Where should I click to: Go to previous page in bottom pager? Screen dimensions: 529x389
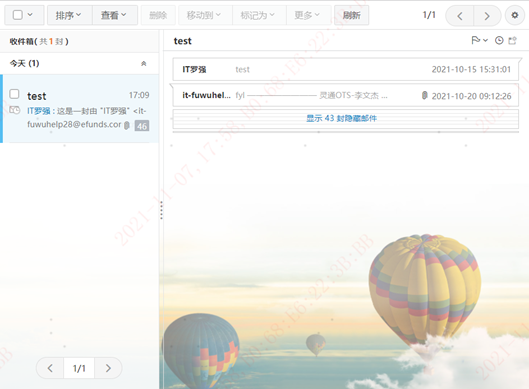[50, 368]
